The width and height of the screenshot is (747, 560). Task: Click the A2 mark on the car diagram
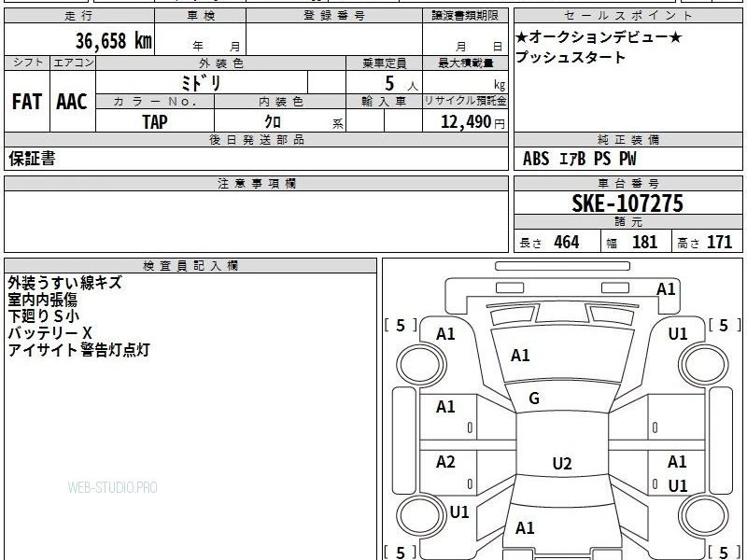point(445,461)
